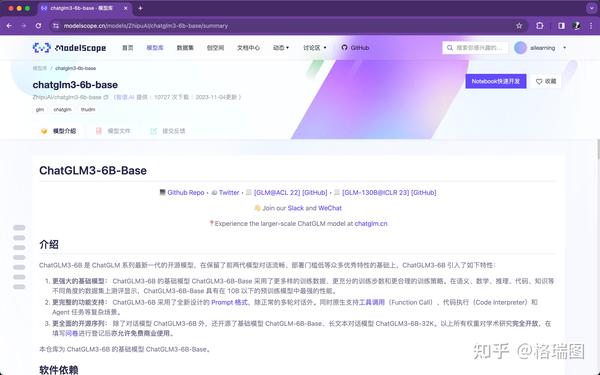This screenshot has height=375, width=600.
Task: Reload the page with refresh icon
Action: 38,26
